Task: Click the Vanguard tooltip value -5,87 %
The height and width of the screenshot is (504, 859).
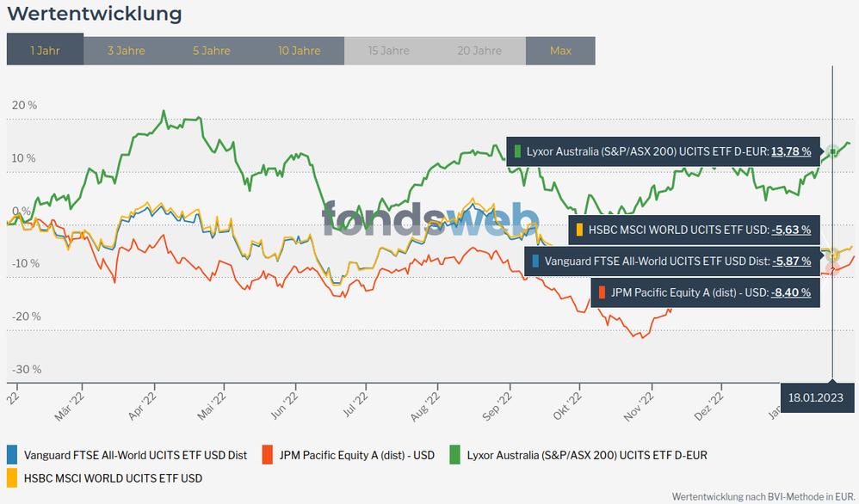Action: pos(791,261)
